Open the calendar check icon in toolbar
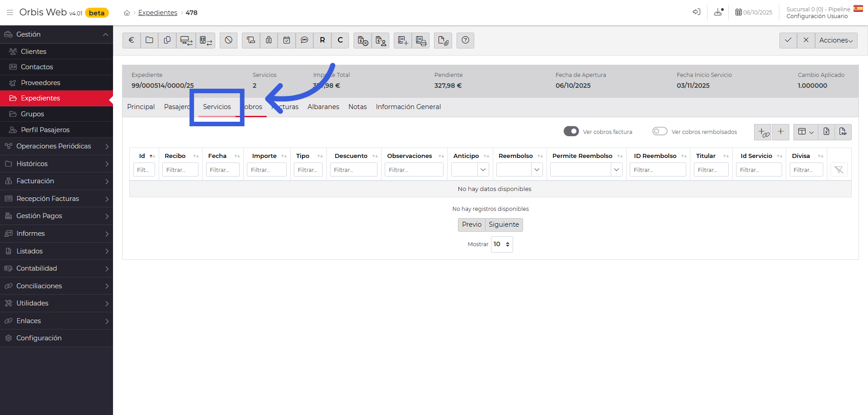Viewport: 868px width, 415px height. 286,40
